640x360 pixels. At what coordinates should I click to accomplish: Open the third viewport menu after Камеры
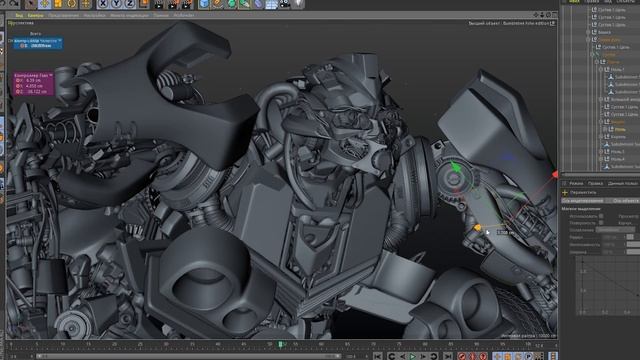coord(63,15)
